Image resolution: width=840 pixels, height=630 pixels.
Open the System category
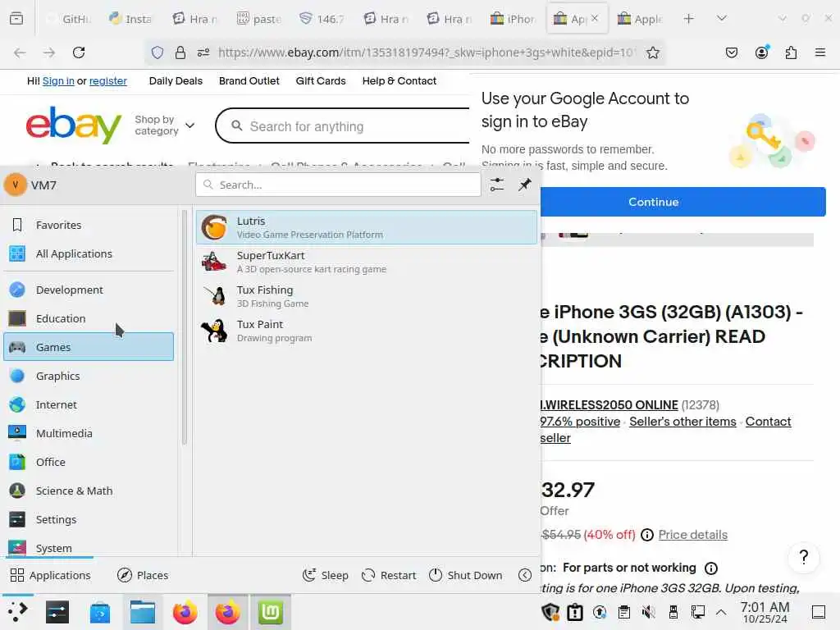[89, 548]
